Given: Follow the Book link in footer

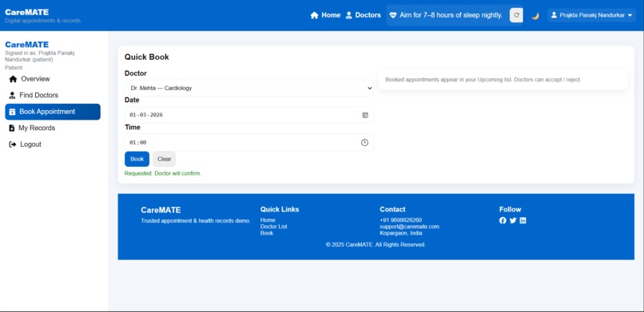Looking at the screenshot, I should click(x=267, y=233).
